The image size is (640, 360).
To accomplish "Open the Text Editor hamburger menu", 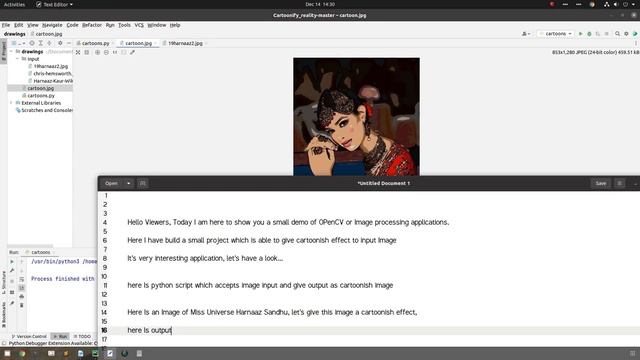I will (620, 183).
